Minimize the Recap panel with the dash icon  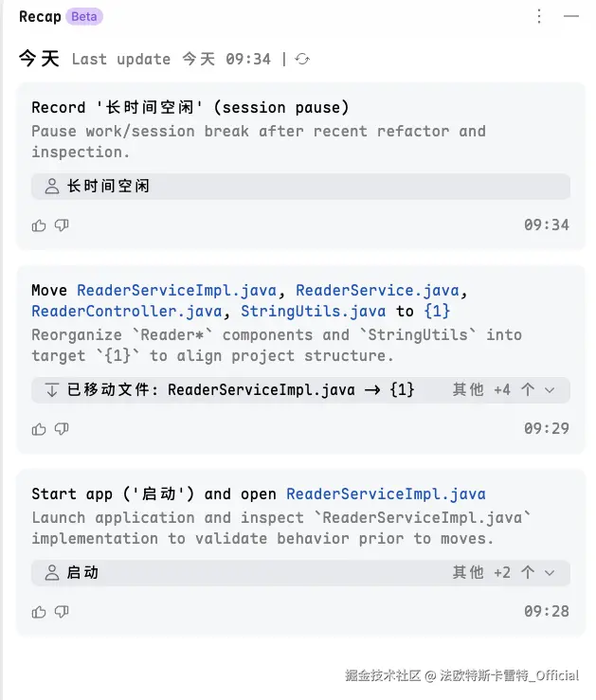(570, 16)
